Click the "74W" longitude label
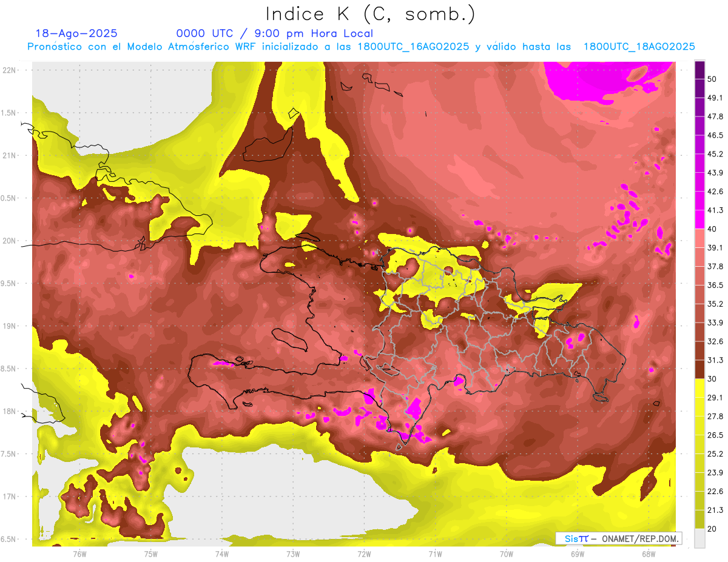728x562 pixels. pos(222,554)
